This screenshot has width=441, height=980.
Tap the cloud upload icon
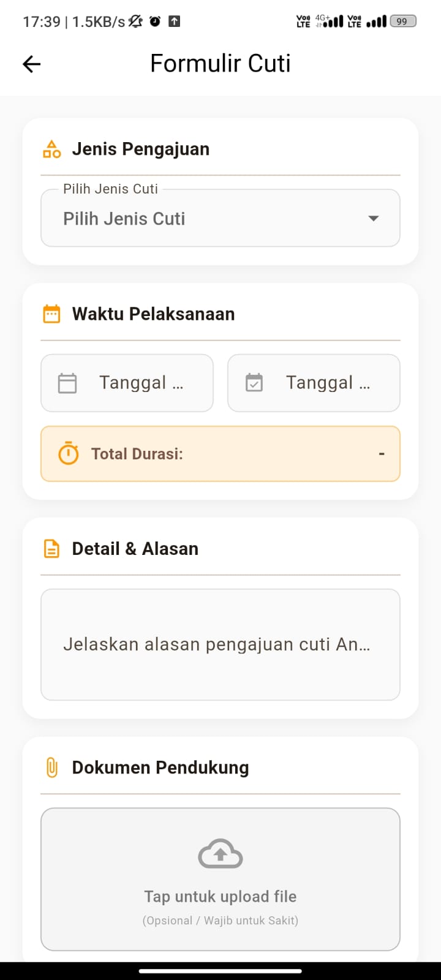[x=220, y=853]
